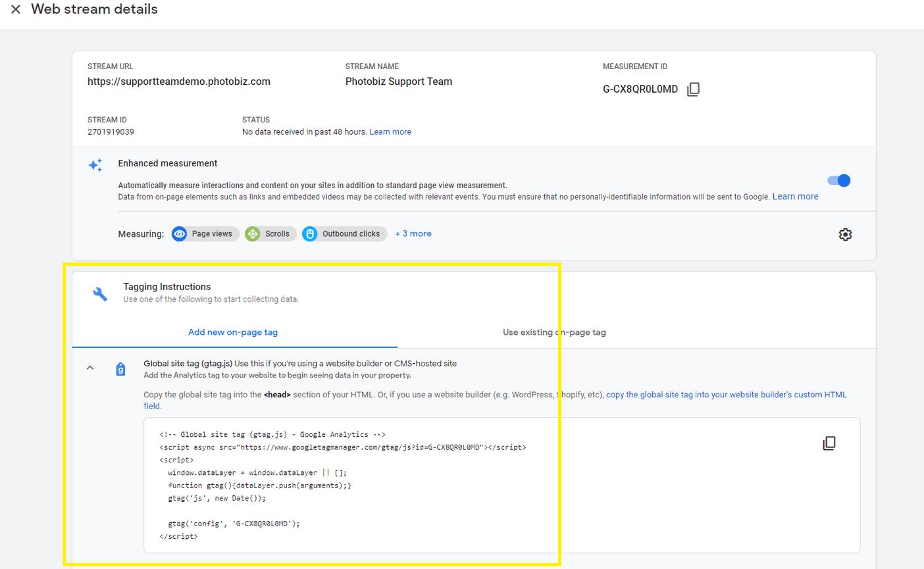Open Learn more about Enhanced measurement
Image resolution: width=924 pixels, height=569 pixels.
(795, 196)
